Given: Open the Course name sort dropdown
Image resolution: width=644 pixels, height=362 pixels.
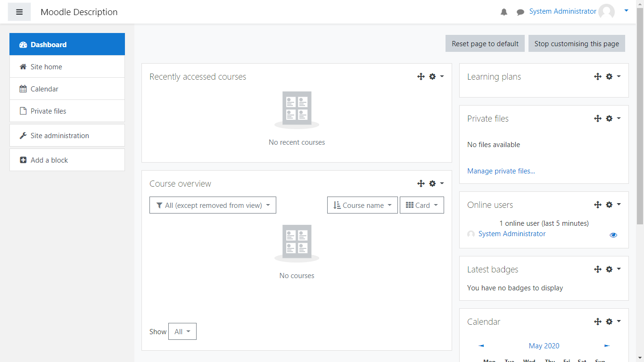Looking at the screenshot, I should pyautogui.click(x=362, y=206).
